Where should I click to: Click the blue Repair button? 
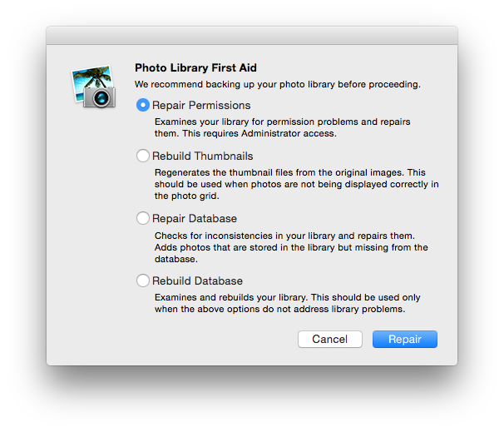(x=404, y=339)
